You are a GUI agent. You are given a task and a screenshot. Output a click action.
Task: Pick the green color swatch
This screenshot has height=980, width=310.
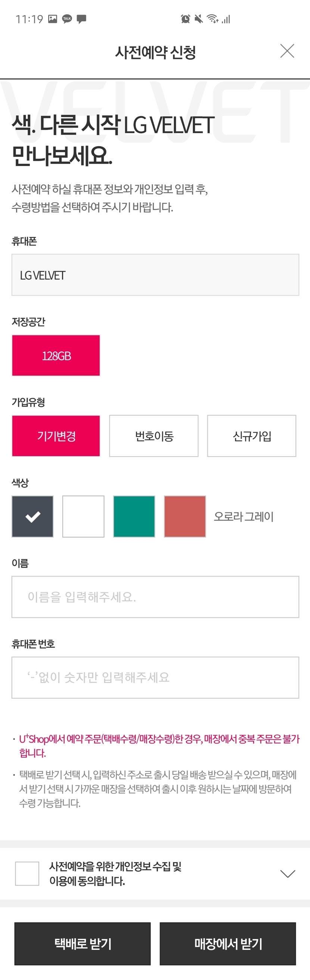[x=134, y=516]
